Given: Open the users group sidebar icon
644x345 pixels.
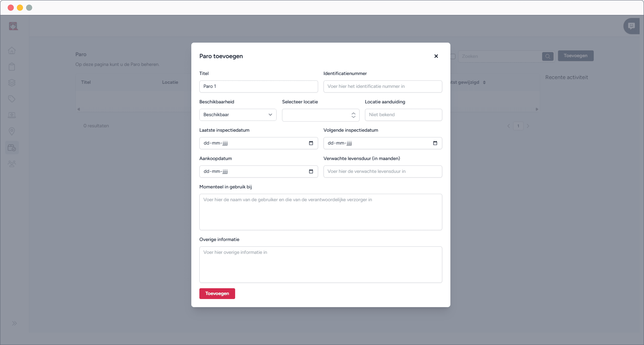Looking at the screenshot, I should point(12,164).
